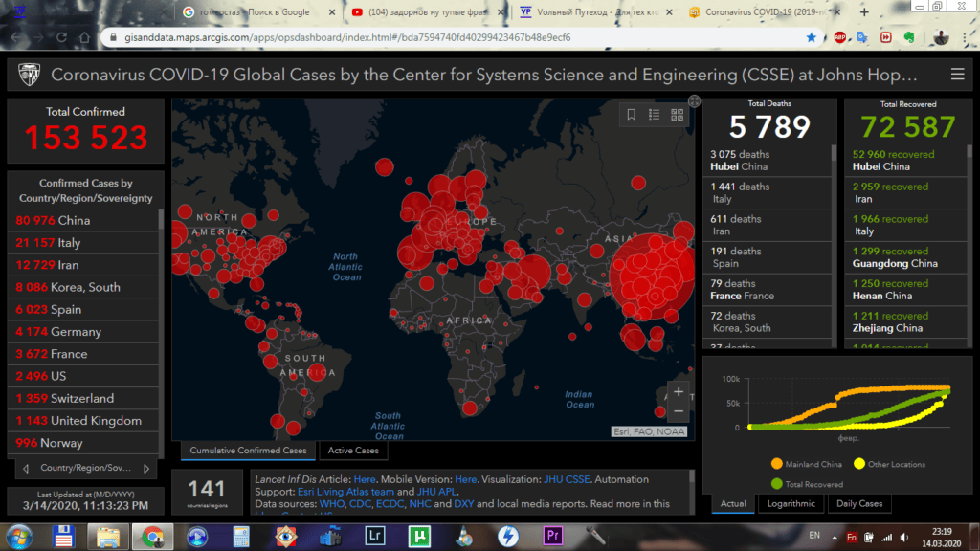980x551 pixels.
Task: Zoom in on the map
Action: point(679,391)
